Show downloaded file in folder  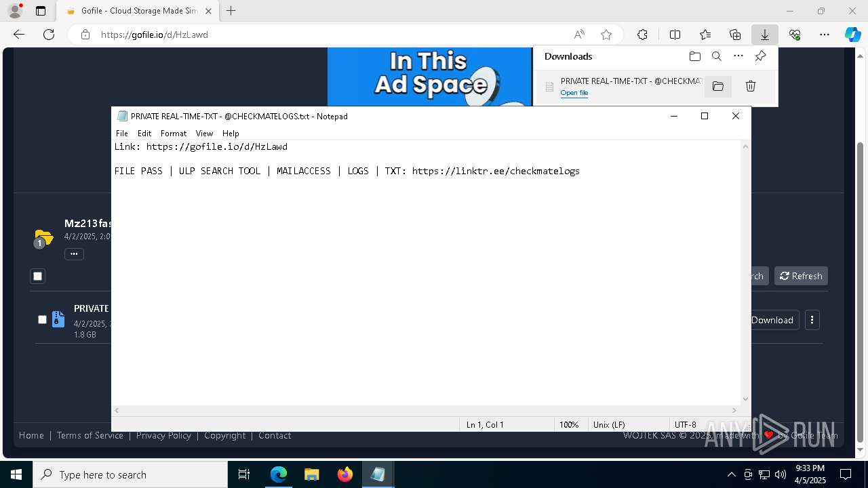tap(718, 86)
